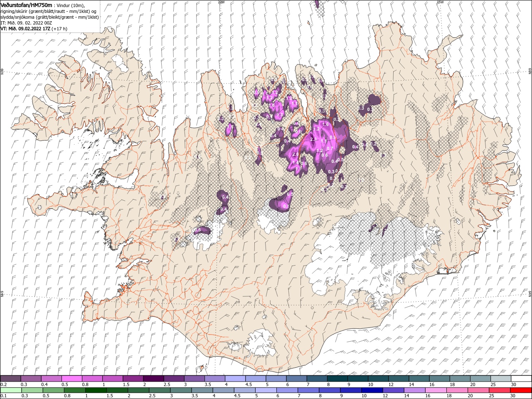
Task: Click the '0.2' label of the purple scale
Action: [3, 384]
